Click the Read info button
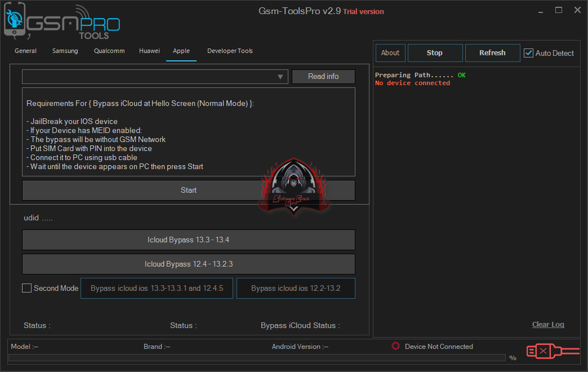 click(x=323, y=76)
